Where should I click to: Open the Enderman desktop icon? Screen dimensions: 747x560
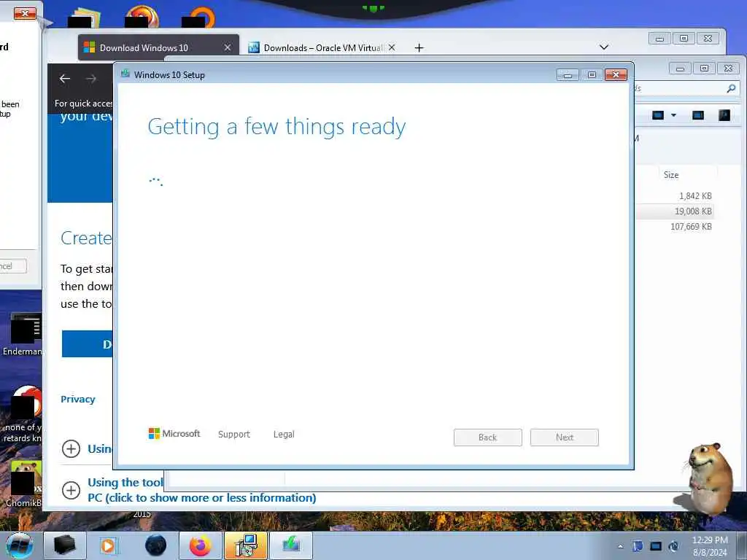click(x=23, y=334)
